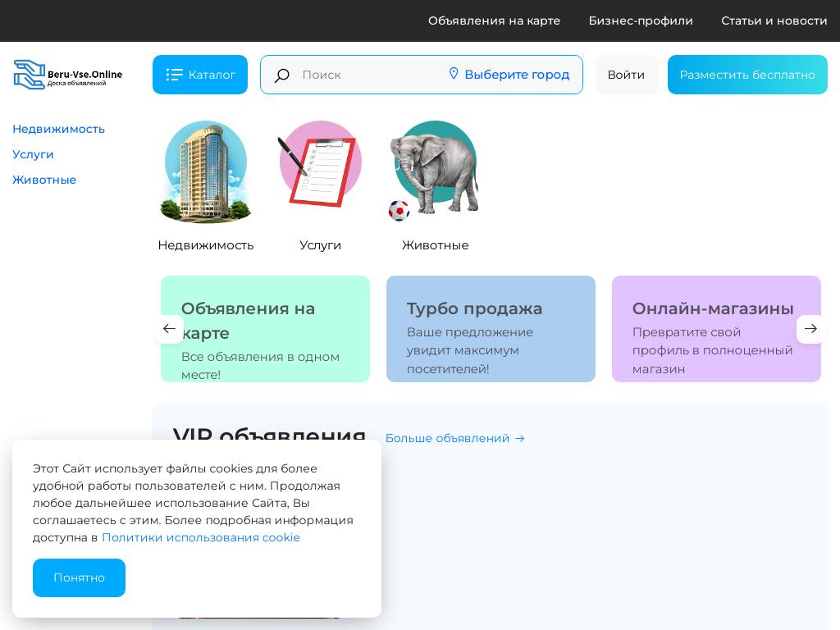This screenshot has height=630, width=840.
Task: Click the location pin near Выберите город
Action: tap(454, 74)
